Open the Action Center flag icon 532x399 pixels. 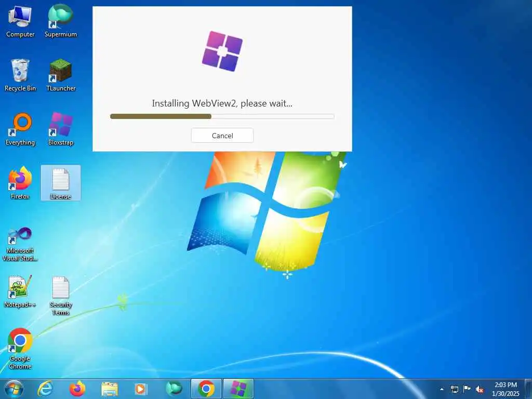(x=467, y=389)
